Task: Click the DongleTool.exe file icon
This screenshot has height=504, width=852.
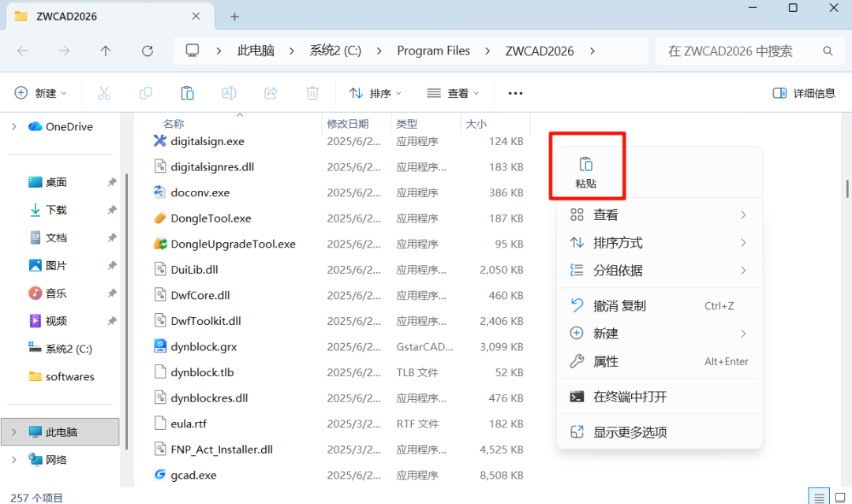Action: click(x=159, y=218)
